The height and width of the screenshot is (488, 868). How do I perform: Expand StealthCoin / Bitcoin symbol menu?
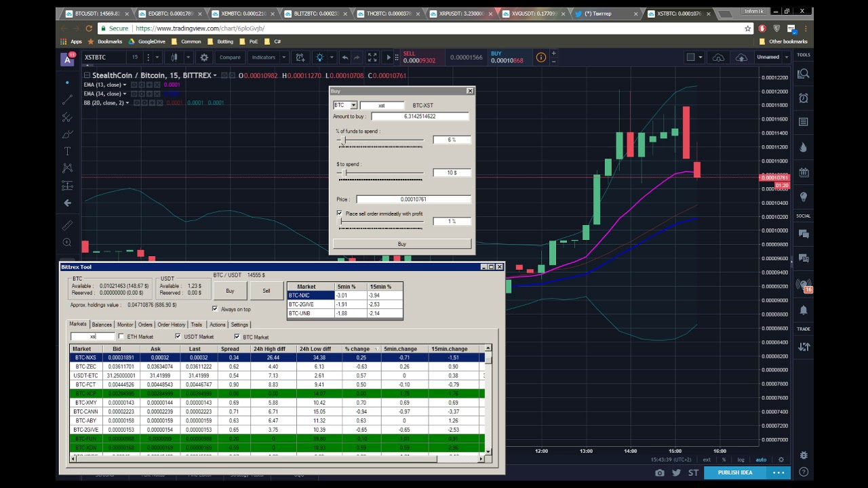pos(215,75)
